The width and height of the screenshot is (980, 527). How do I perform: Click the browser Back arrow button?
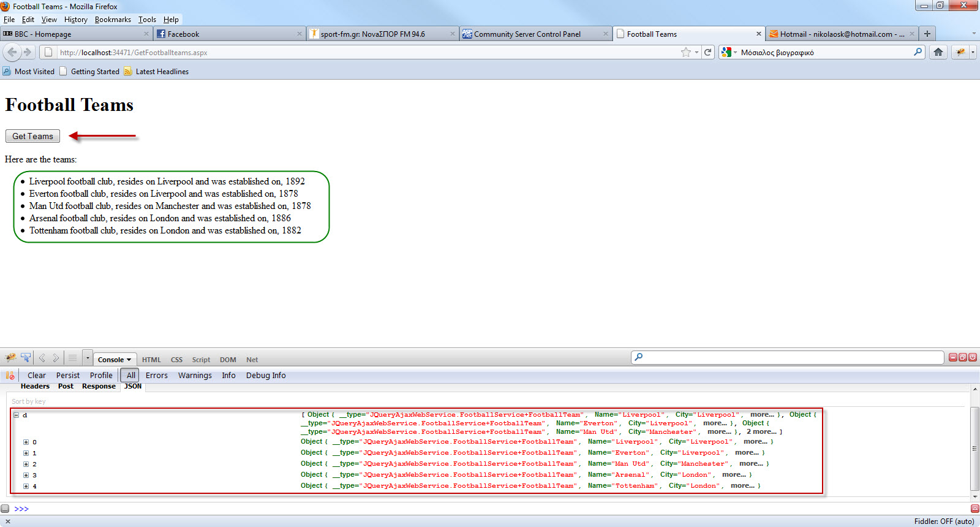click(12, 52)
